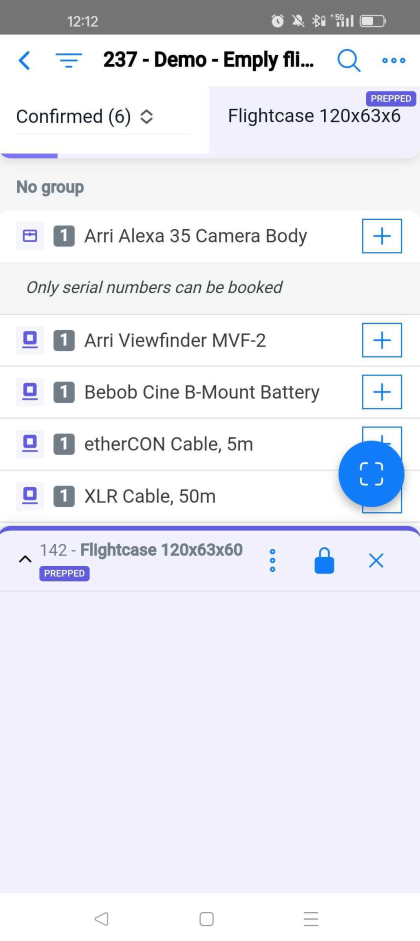Open the filter options icon
Viewport: 420px width, 941px height.
click(69, 60)
